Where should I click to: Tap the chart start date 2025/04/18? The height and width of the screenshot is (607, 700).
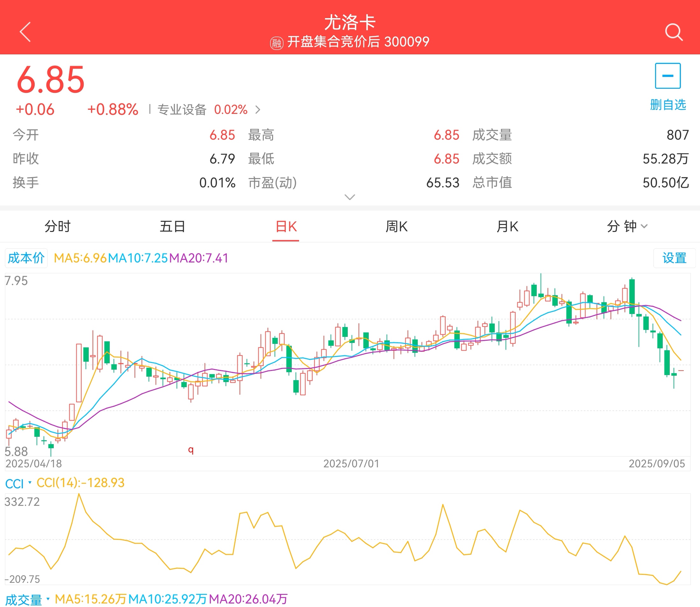[33, 464]
